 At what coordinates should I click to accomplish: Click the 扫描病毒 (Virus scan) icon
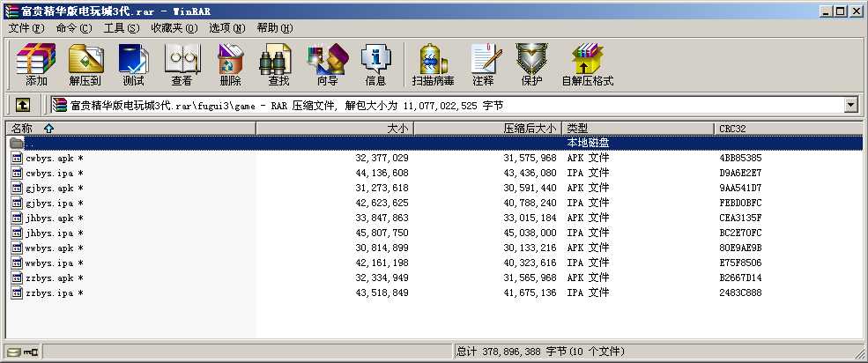point(433,64)
